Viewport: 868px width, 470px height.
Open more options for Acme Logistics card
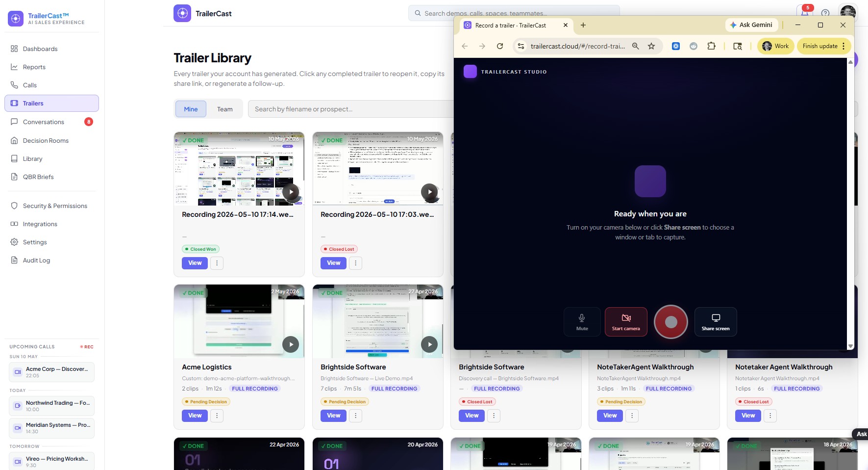tap(217, 416)
